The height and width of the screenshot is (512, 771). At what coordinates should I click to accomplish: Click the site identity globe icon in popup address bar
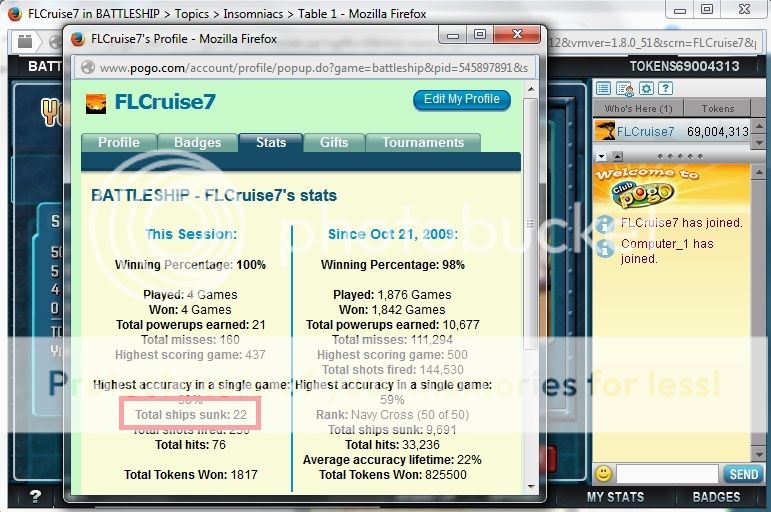88,67
